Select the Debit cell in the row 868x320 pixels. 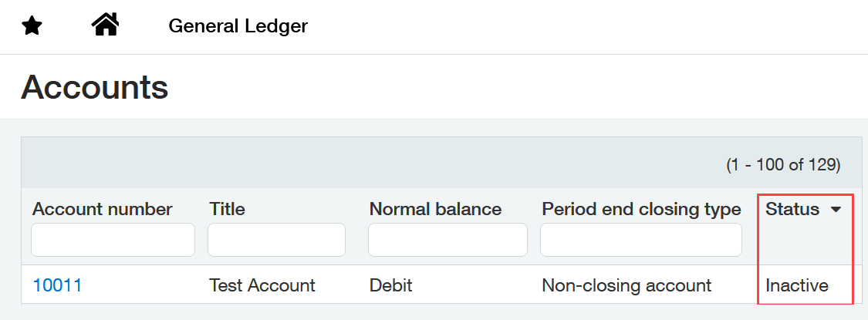[391, 285]
